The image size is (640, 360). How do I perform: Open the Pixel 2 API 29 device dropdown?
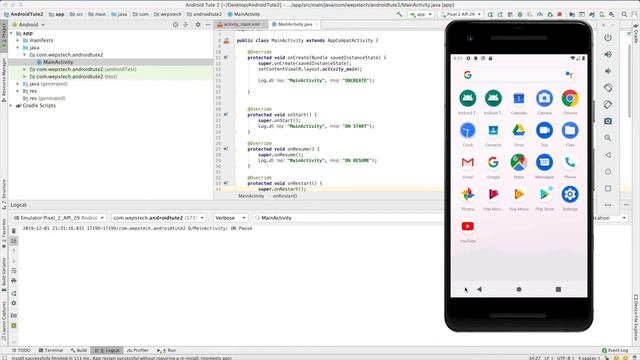tap(460, 14)
